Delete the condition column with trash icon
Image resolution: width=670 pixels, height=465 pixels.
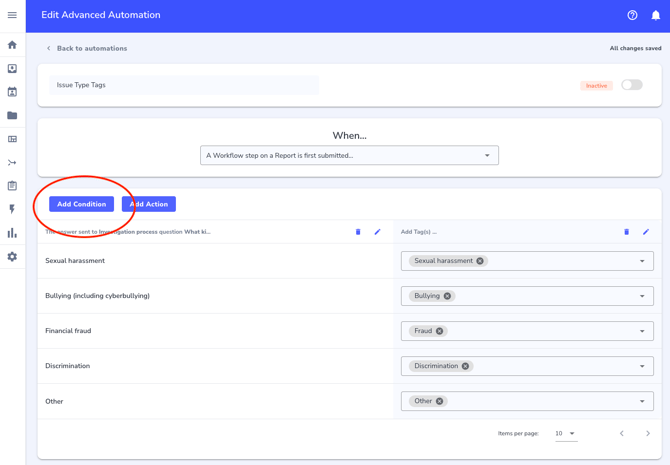358,232
